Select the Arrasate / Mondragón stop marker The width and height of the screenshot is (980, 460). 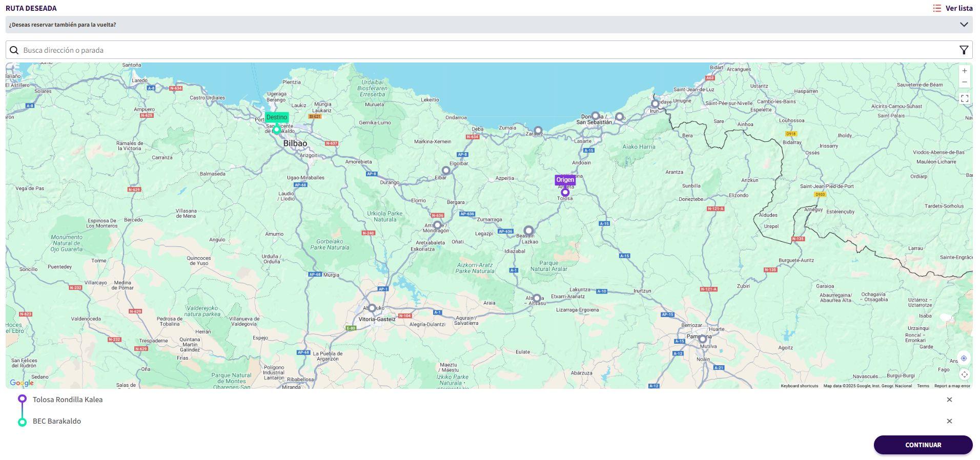pyautogui.click(x=437, y=225)
